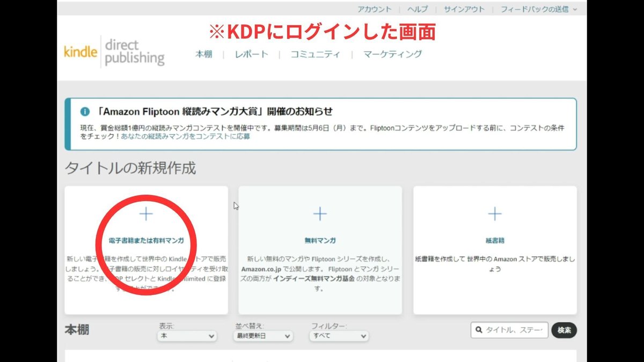Click the 本棚 section heading

77,330
